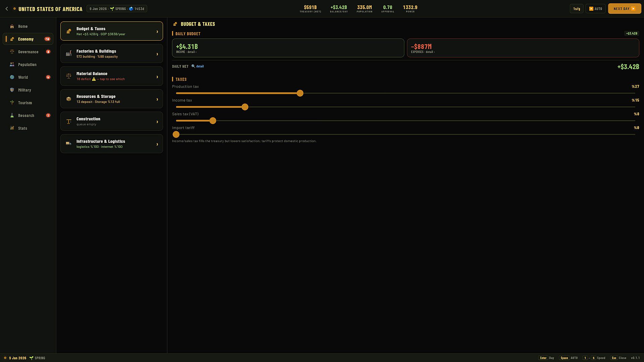Click the magnifier icon next to Daily Net
This screenshot has height=362, width=644.
[x=193, y=66]
